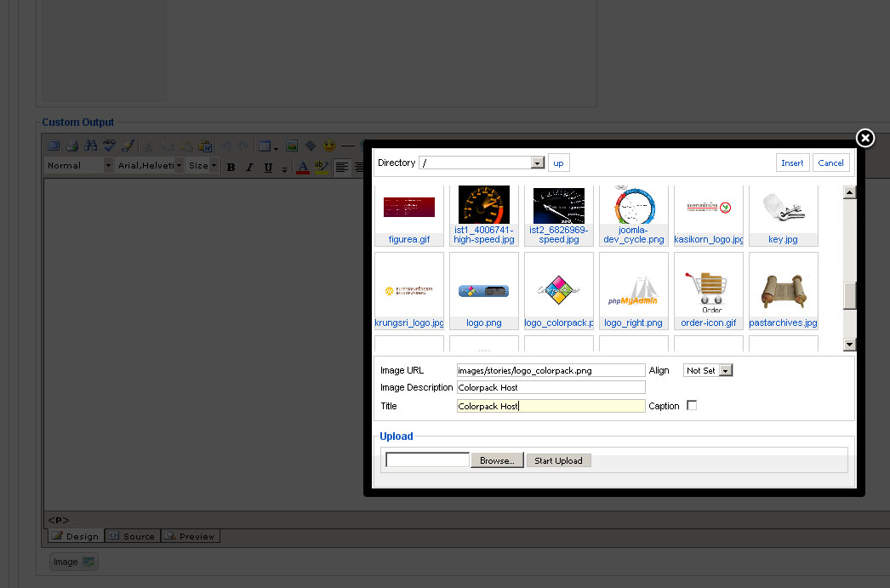Expand the Normal paragraph style dropdown
The width and height of the screenshot is (890, 588).
point(108,166)
